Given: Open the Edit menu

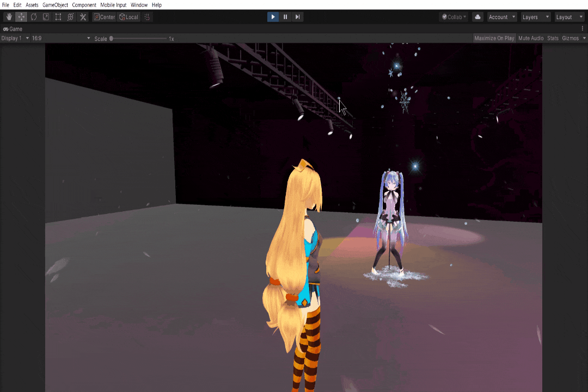Looking at the screenshot, I should click(17, 5).
